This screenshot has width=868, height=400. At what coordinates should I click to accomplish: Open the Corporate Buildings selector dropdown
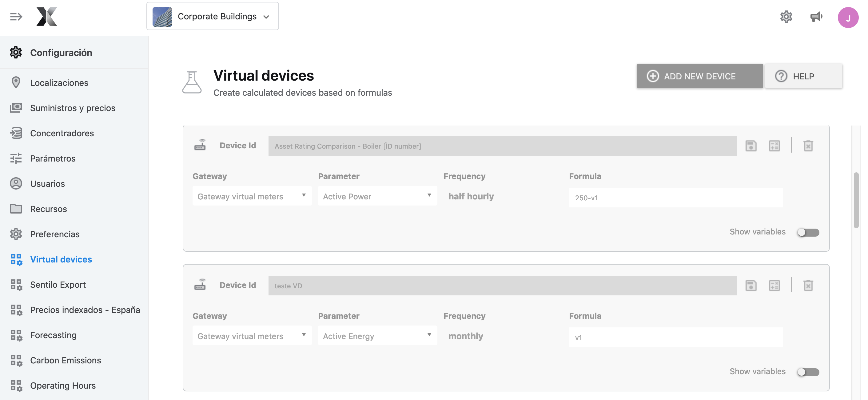[x=212, y=16]
